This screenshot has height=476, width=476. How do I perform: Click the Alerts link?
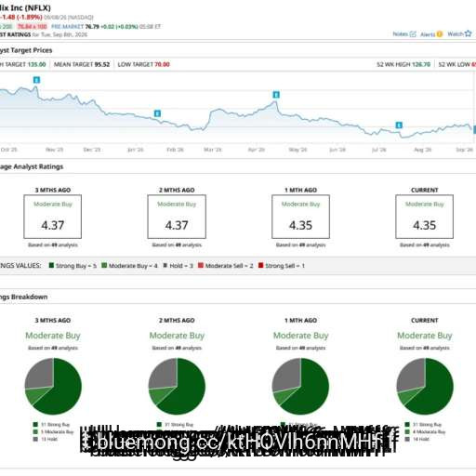[x=428, y=34]
